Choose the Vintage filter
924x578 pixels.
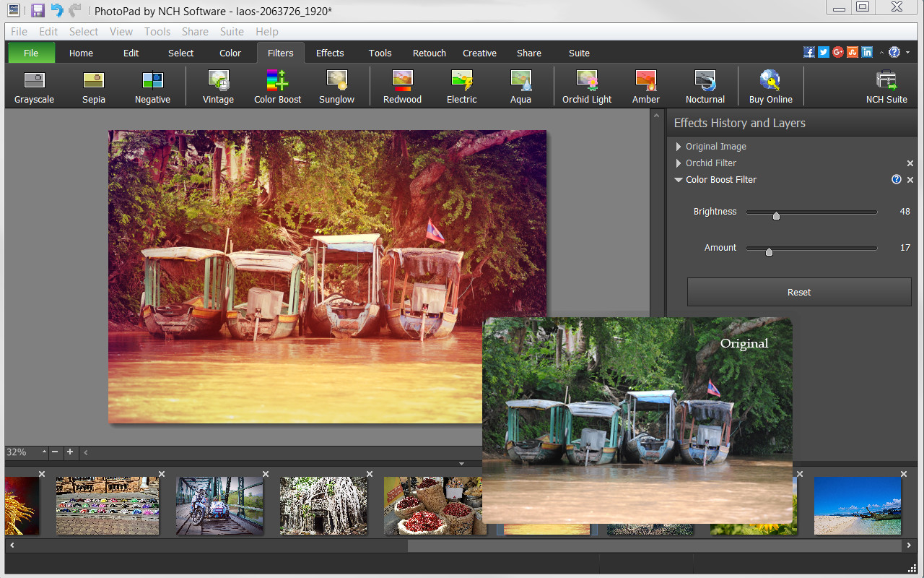click(218, 85)
